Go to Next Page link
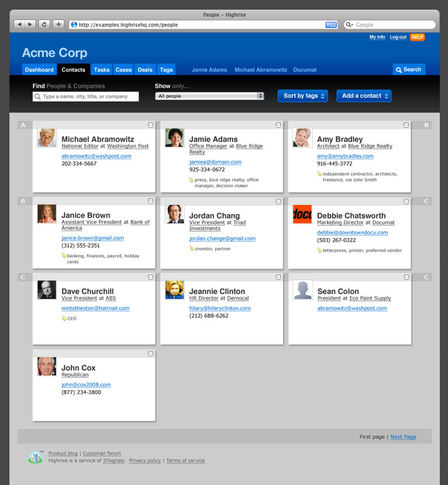448x485 pixels. [x=403, y=437]
